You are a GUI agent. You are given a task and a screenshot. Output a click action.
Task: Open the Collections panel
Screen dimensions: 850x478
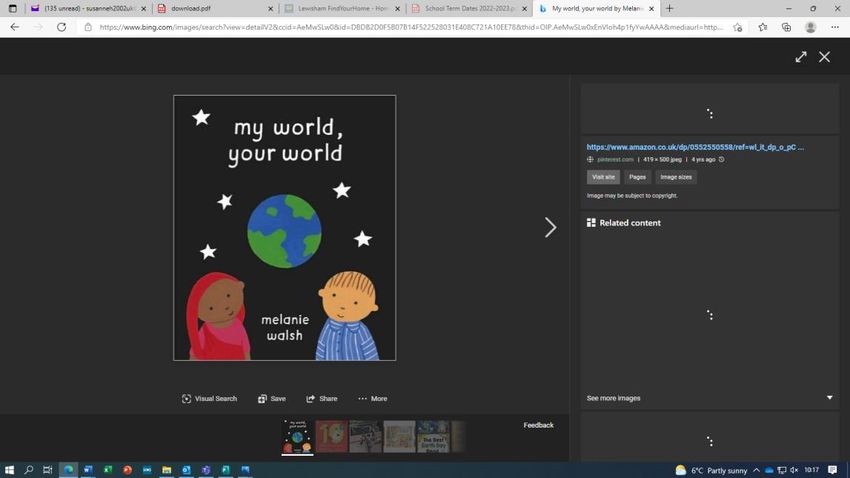(787, 27)
